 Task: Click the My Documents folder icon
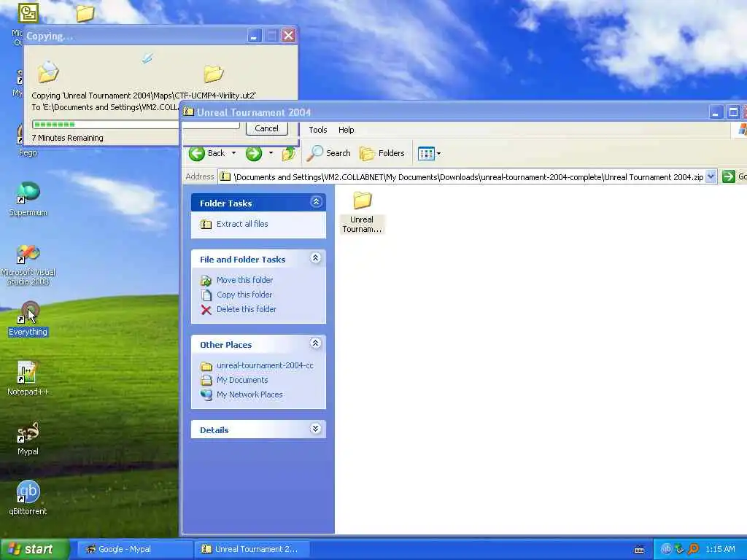tap(206, 380)
